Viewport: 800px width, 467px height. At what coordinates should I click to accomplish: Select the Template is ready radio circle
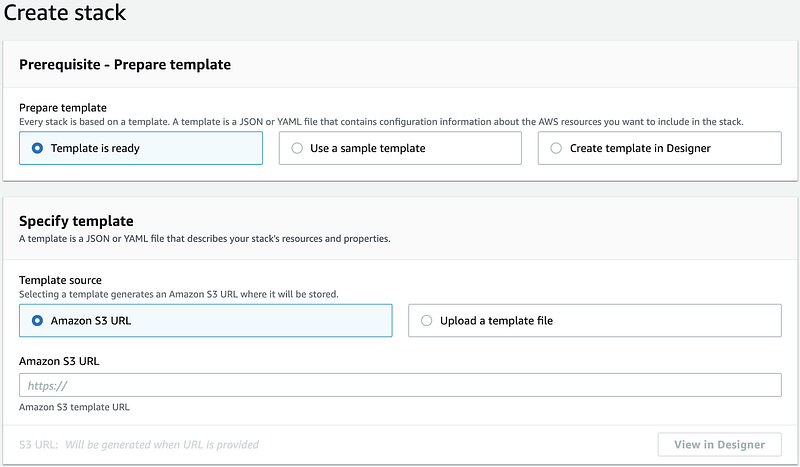coord(37,149)
